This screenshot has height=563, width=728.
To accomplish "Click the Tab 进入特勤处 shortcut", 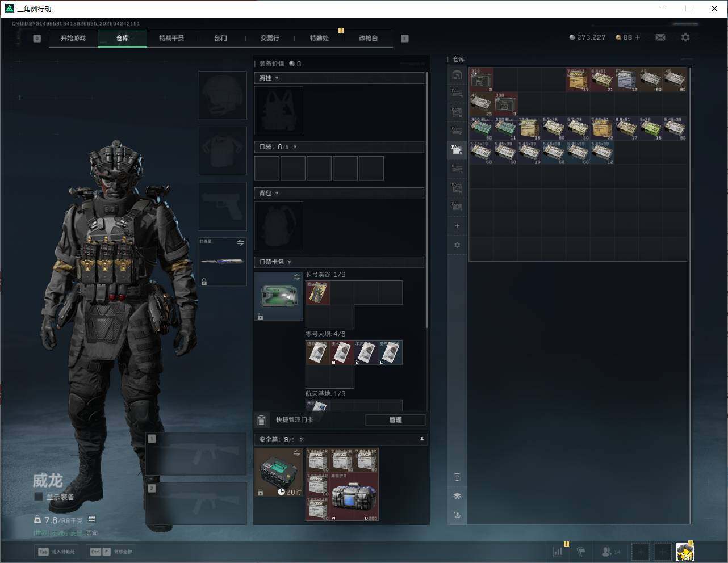I will (x=56, y=552).
